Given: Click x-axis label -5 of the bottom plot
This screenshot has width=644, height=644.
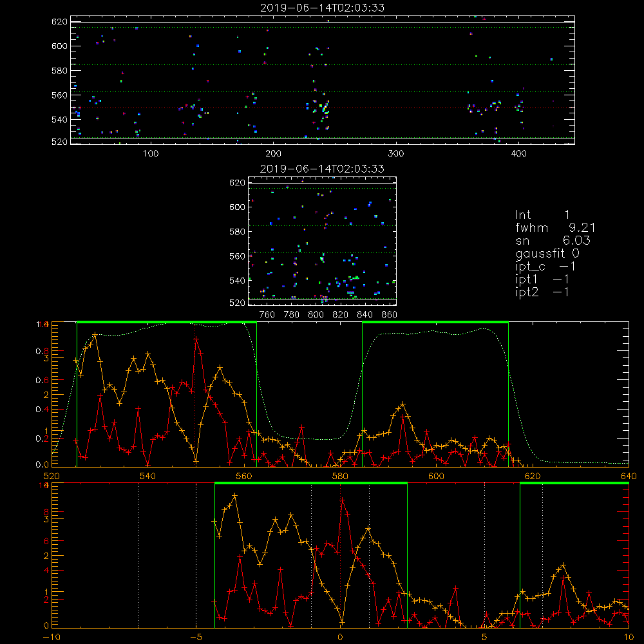Looking at the screenshot, I should click(x=196, y=638).
